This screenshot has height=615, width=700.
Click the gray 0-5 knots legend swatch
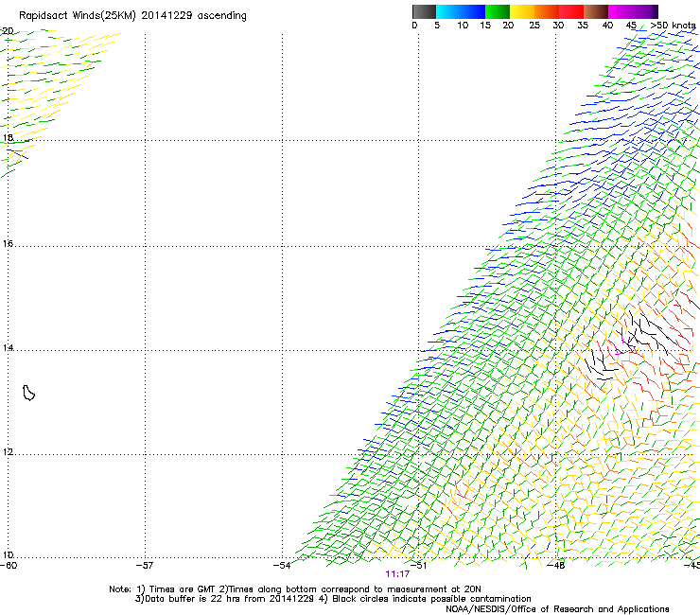[x=424, y=11]
